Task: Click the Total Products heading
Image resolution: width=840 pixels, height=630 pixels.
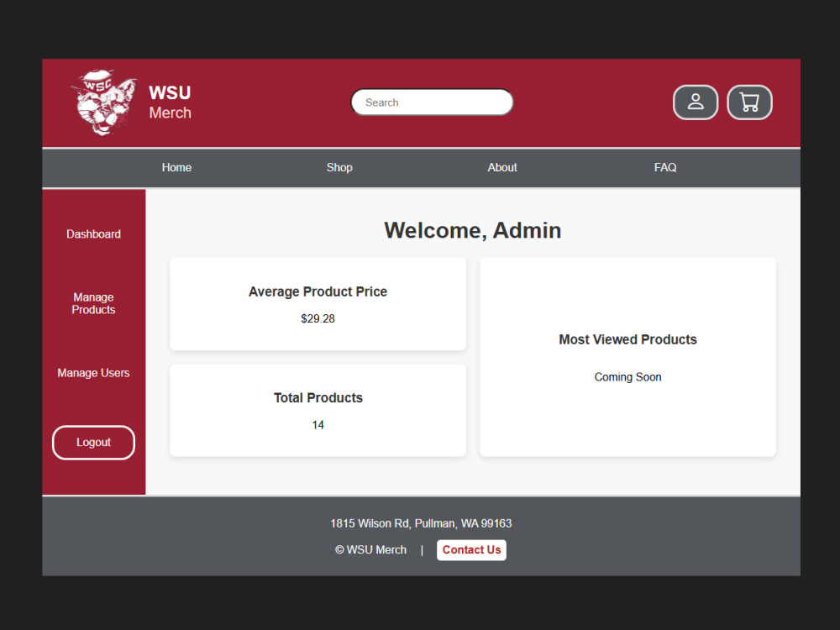Action: click(318, 398)
